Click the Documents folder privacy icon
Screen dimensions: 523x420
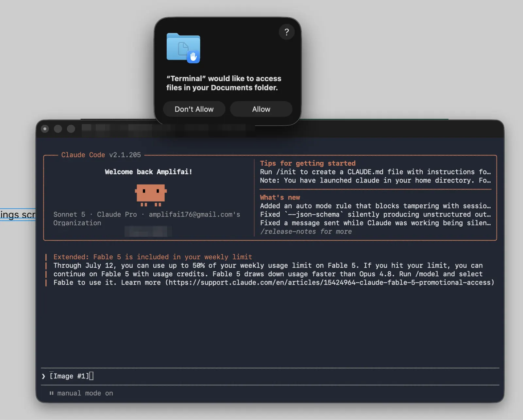click(x=183, y=48)
